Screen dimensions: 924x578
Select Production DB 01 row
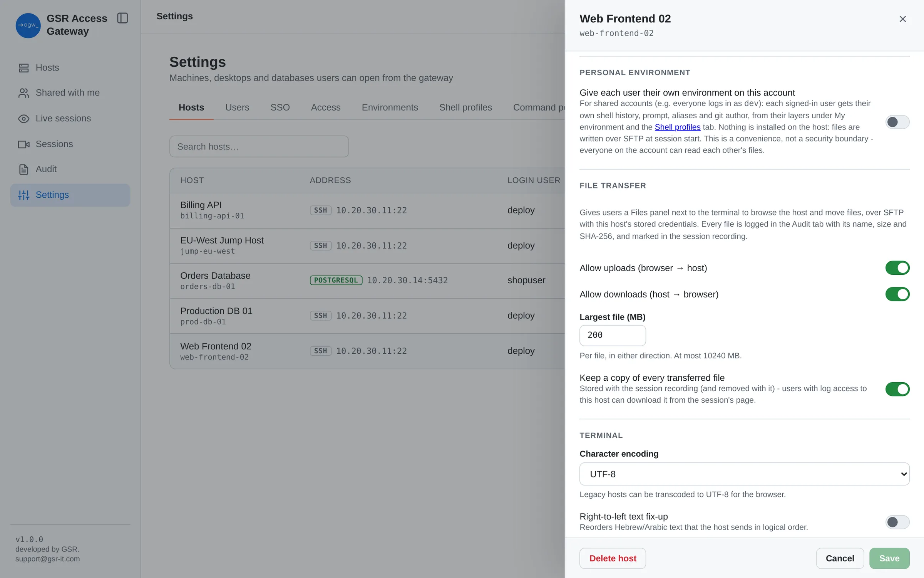[x=367, y=316]
